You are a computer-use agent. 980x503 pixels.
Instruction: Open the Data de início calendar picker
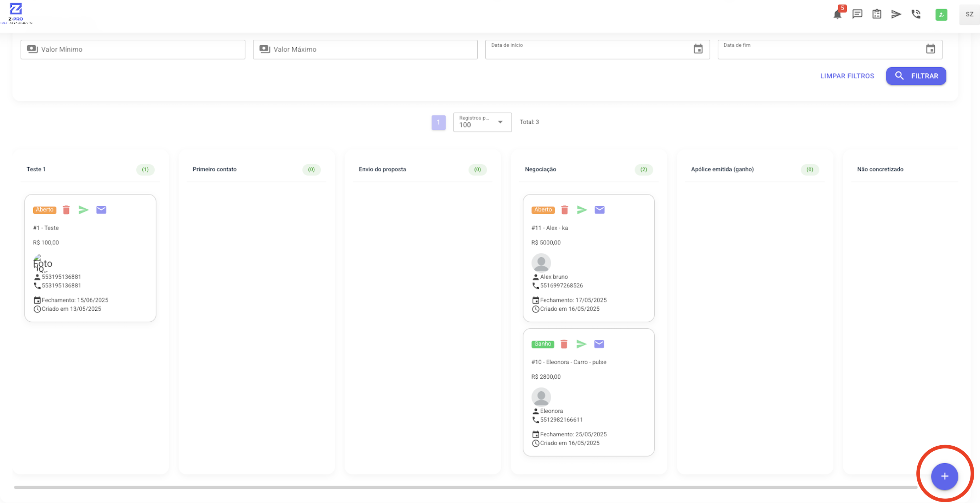click(698, 49)
